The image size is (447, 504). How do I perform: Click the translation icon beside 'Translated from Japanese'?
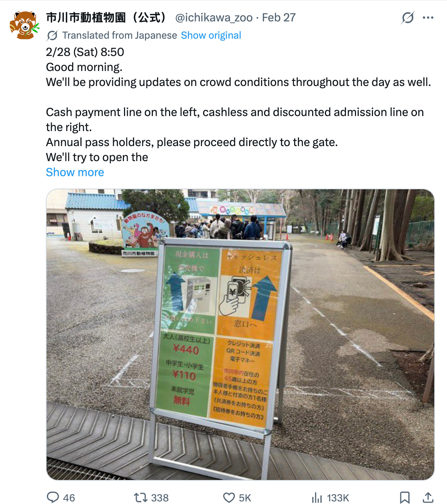click(x=52, y=35)
